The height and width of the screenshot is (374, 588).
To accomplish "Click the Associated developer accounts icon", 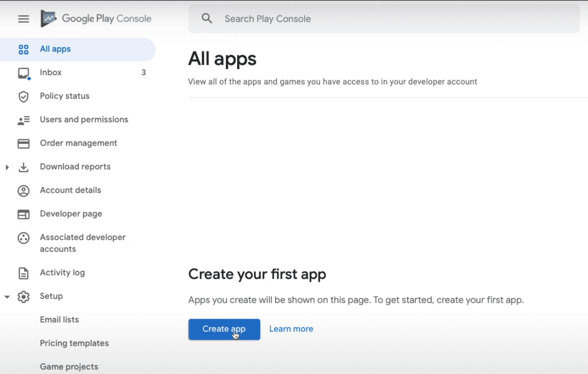I will pos(23,238).
